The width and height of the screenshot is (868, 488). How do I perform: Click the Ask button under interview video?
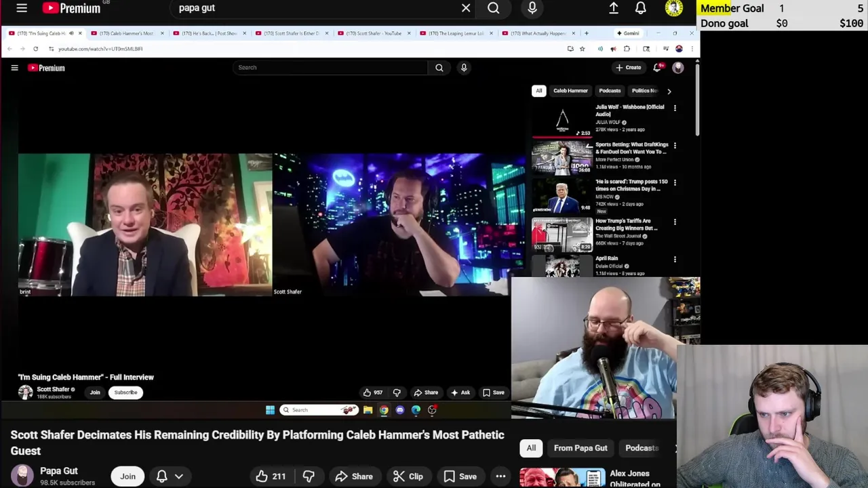460,392
